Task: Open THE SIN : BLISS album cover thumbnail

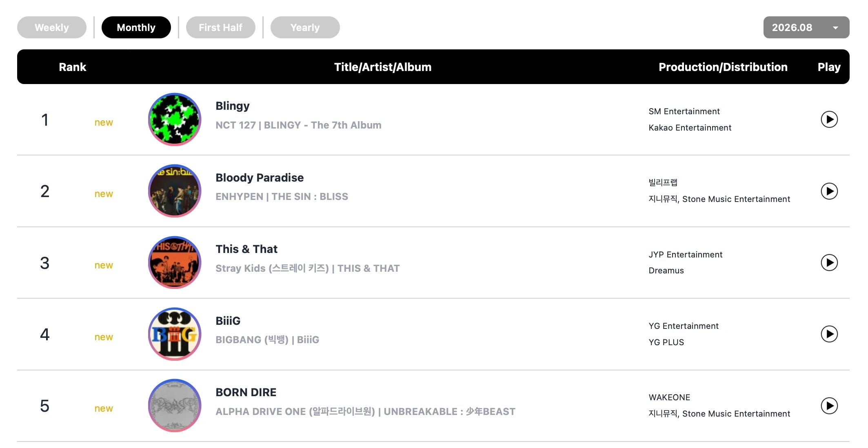Action: coord(175,191)
